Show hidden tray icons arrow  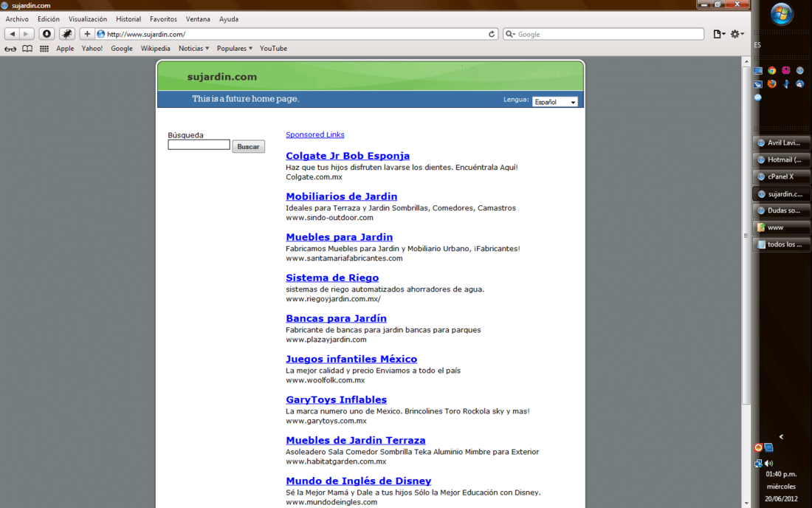[x=781, y=437]
